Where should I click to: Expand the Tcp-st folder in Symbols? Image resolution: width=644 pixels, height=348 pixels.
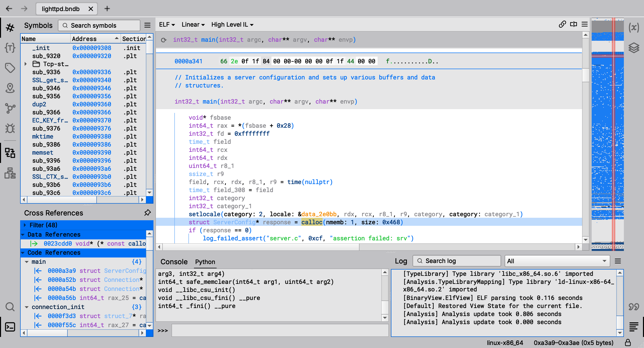tap(25, 64)
